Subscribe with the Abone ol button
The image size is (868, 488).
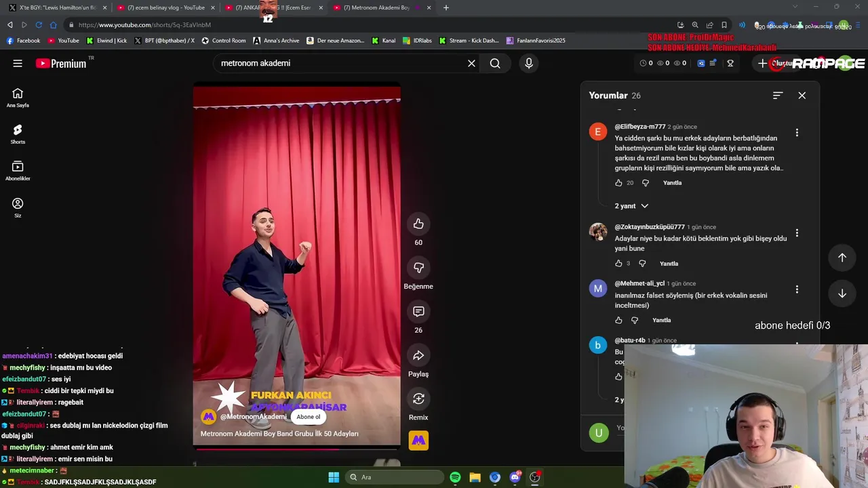[308, 417]
